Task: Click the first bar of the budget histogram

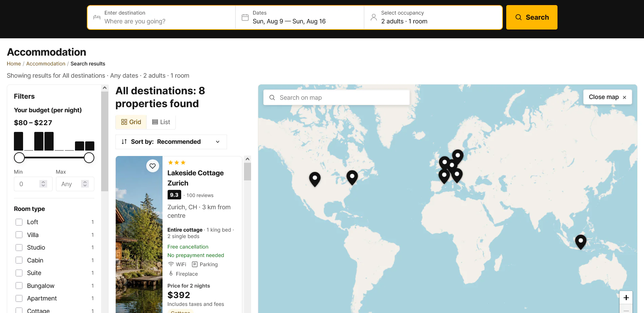Action: click(19, 141)
